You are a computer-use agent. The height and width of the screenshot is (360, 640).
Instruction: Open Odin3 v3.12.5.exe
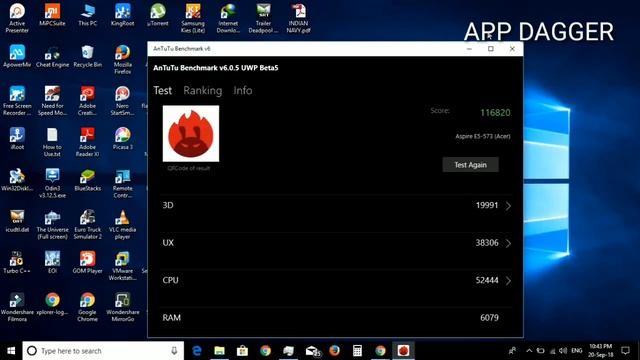52,183
